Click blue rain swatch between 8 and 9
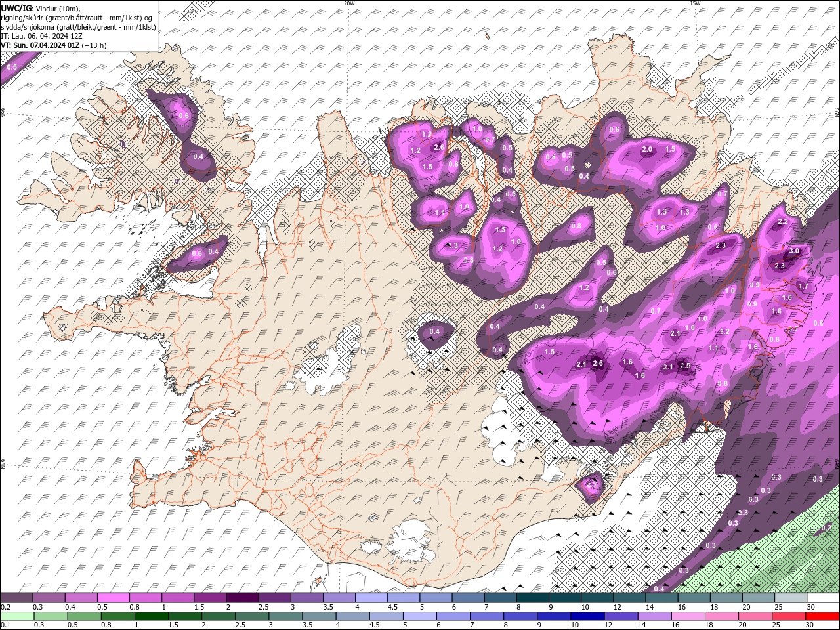Image resolution: width=840 pixels, height=630 pixels. tap(520, 616)
